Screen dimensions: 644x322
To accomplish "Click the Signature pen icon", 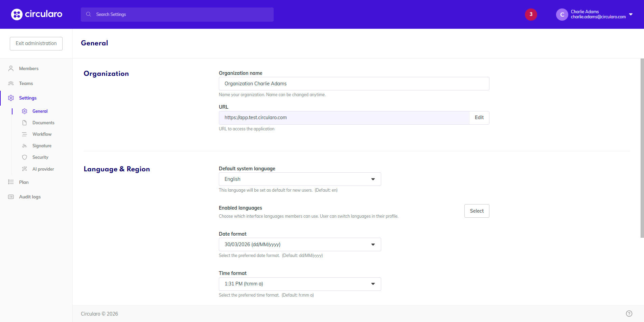I will click(24, 146).
